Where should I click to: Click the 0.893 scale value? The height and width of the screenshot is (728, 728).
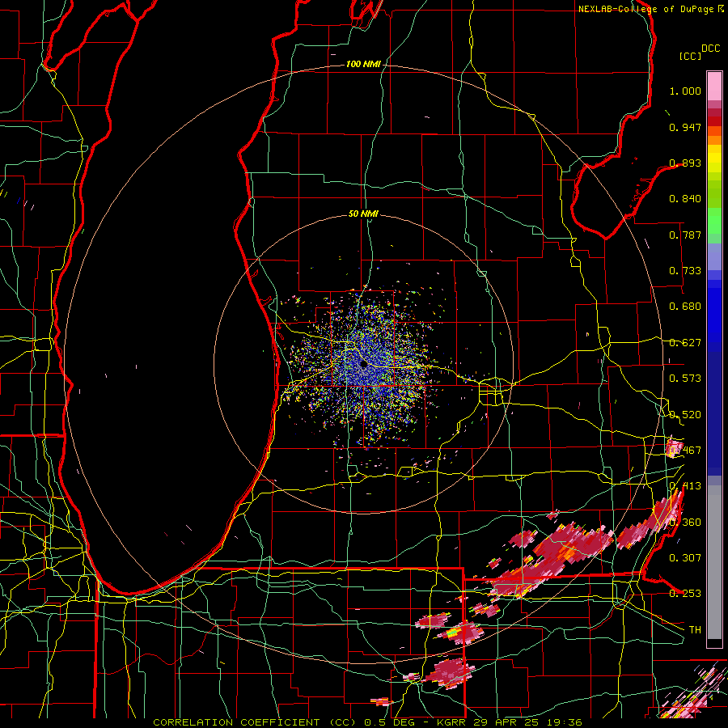685,163
